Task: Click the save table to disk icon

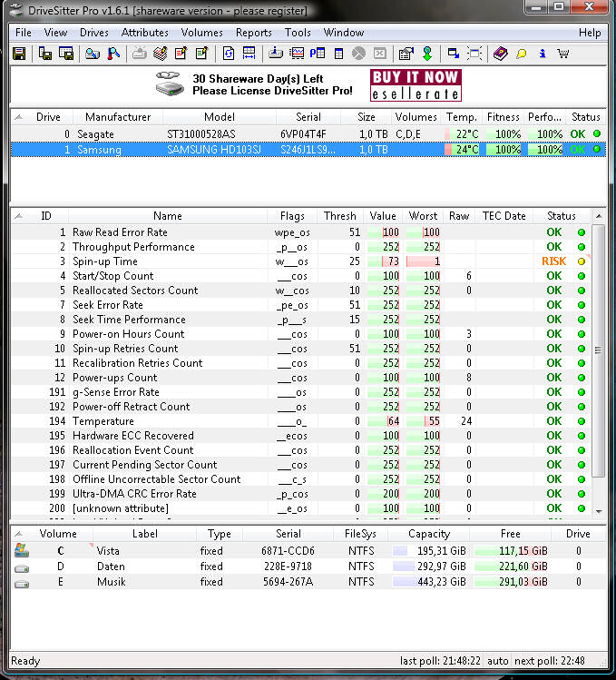Action: (66, 54)
